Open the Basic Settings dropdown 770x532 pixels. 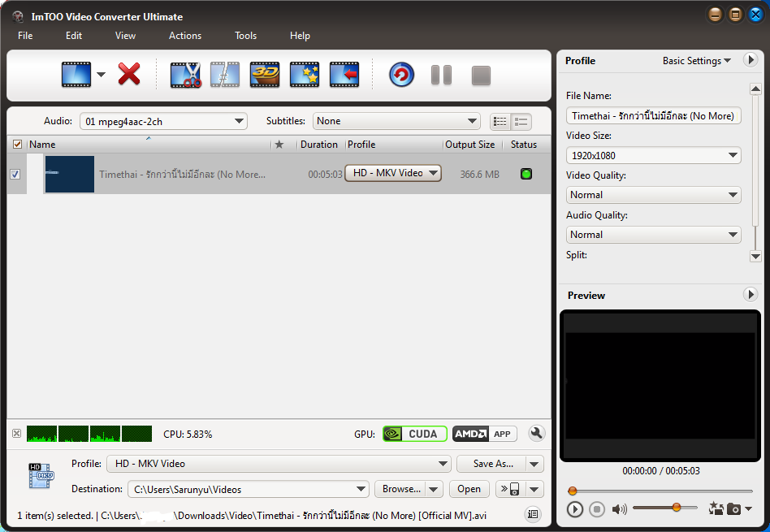pos(696,60)
